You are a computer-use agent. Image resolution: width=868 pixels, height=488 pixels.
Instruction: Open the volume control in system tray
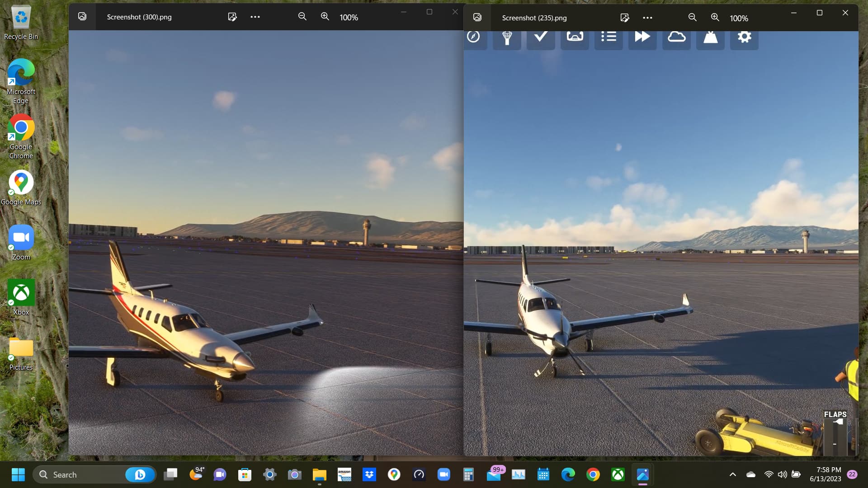point(782,474)
